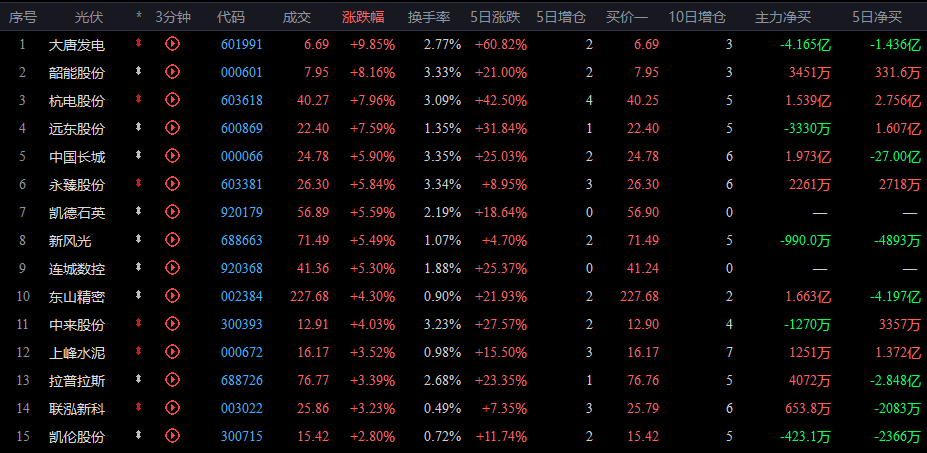
Task: Select the 凯伦股份 stock name
Action: tap(77, 437)
